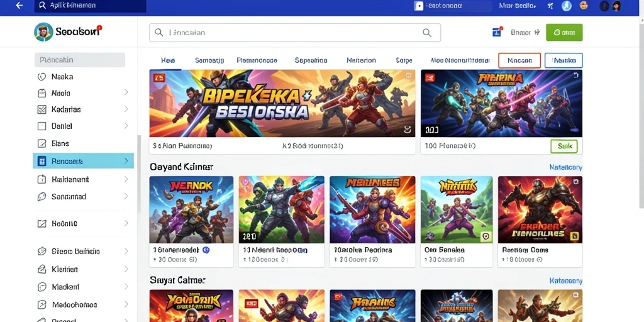Screen dimensions: 644x322
Task: Click the blue calendar icon beside Bnaor
Action: 497,32
